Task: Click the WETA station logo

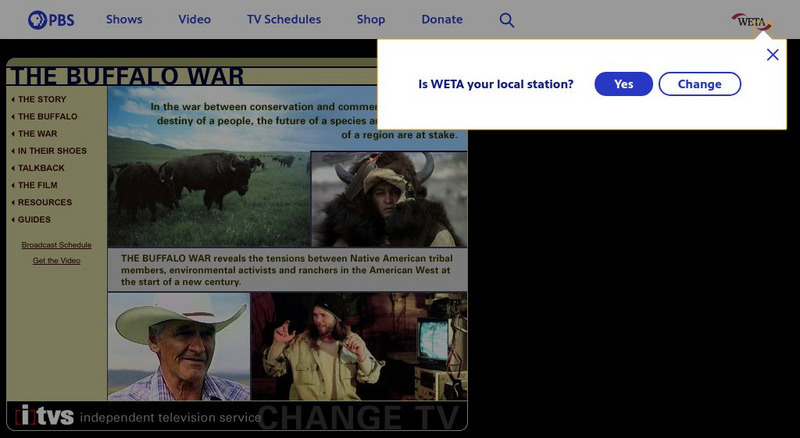Action: [751, 20]
